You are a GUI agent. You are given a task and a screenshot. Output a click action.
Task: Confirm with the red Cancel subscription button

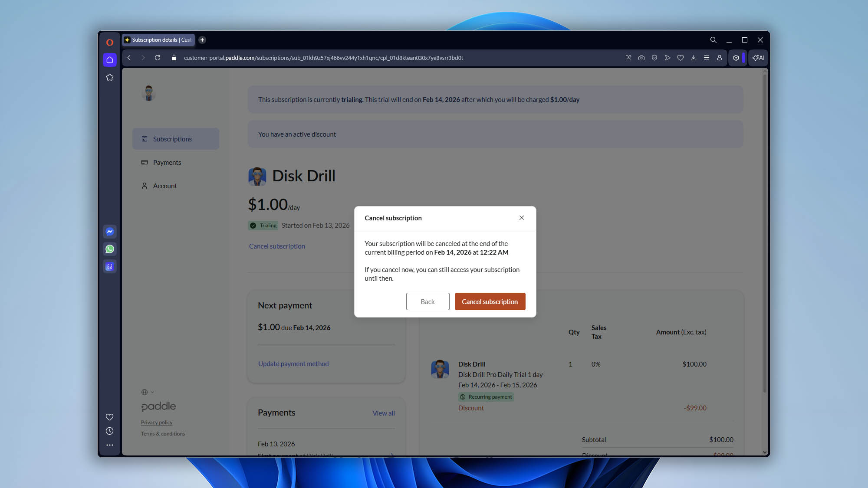point(490,301)
